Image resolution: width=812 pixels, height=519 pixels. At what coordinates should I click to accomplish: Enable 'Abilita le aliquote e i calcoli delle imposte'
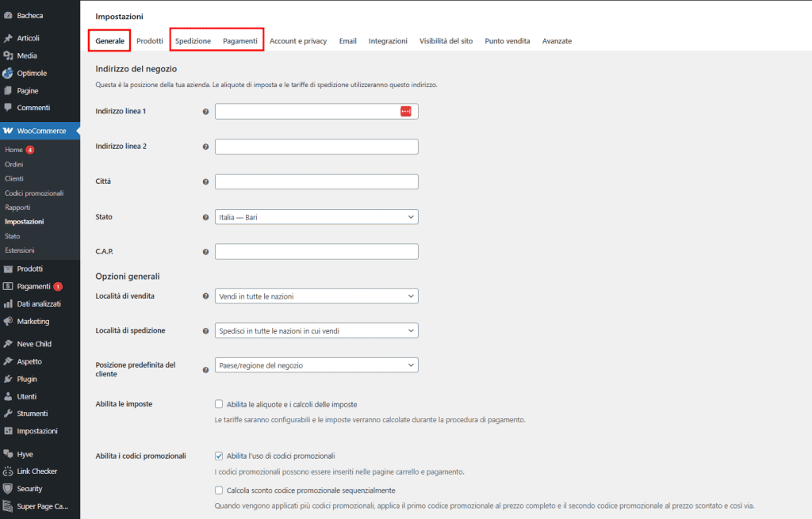tap(219, 403)
